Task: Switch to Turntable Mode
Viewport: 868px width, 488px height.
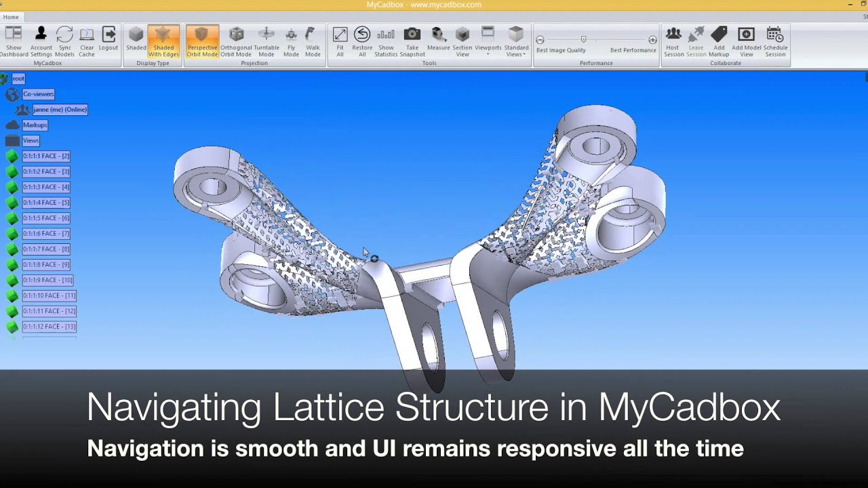Action: [x=267, y=41]
